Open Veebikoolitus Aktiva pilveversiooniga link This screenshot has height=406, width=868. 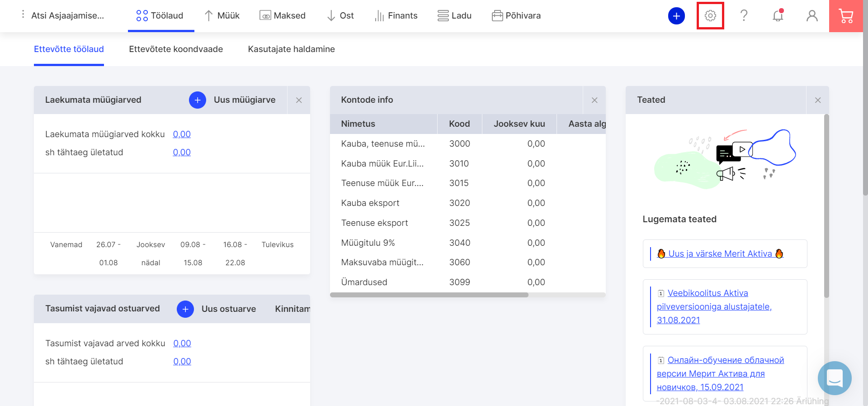click(714, 307)
